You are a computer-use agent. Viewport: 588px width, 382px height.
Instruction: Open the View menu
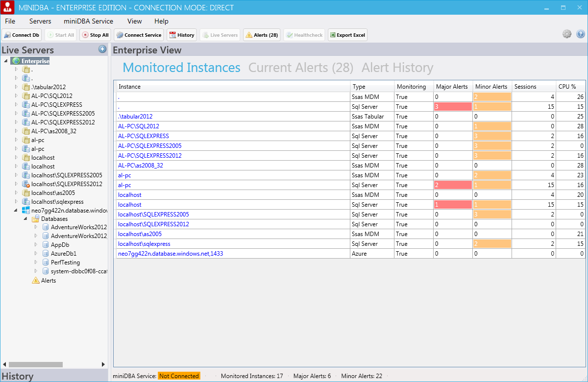pos(135,21)
